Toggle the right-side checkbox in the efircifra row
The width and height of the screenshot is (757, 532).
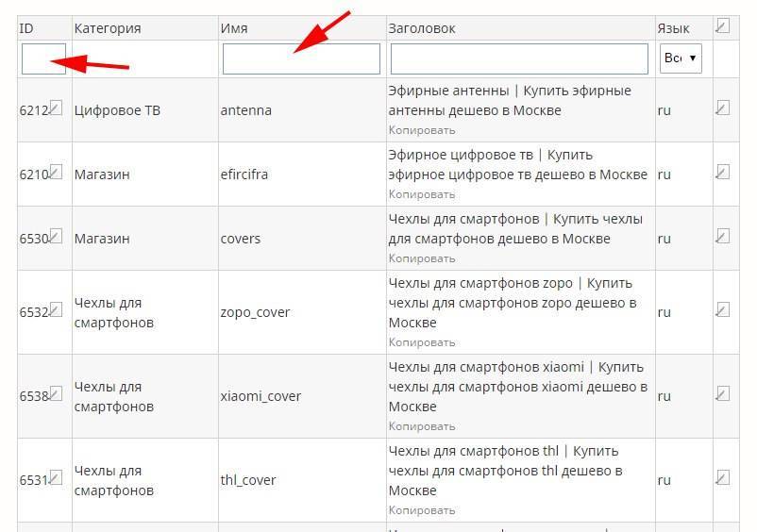[x=723, y=172]
